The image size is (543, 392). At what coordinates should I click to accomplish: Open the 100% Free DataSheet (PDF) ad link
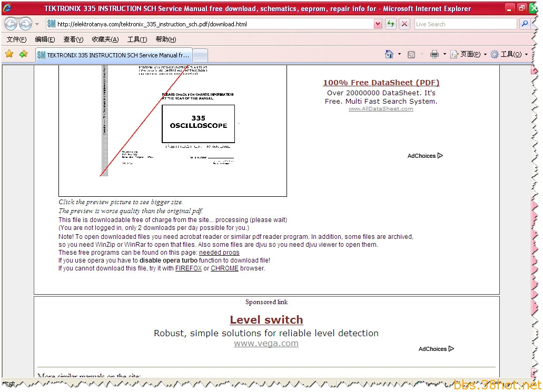pyautogui.click(x=381, y=83)
